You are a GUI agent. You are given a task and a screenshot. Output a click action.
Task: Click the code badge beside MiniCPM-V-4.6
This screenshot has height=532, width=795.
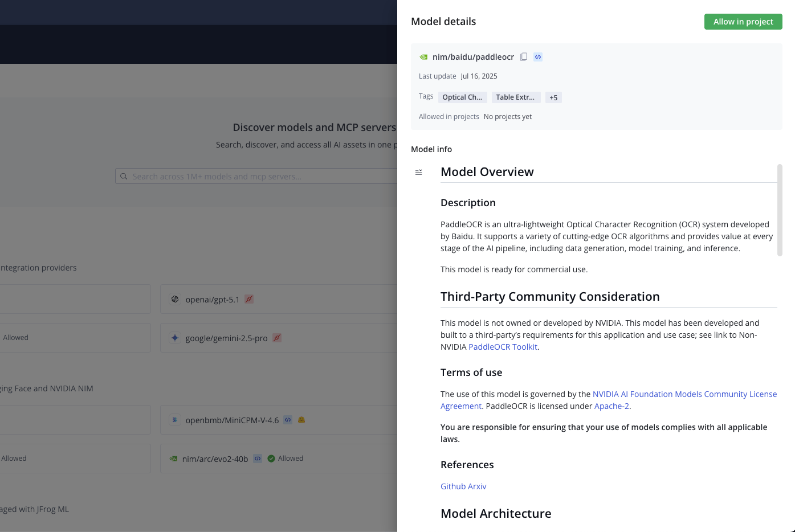pyautogui.click(x=288, y=420)
